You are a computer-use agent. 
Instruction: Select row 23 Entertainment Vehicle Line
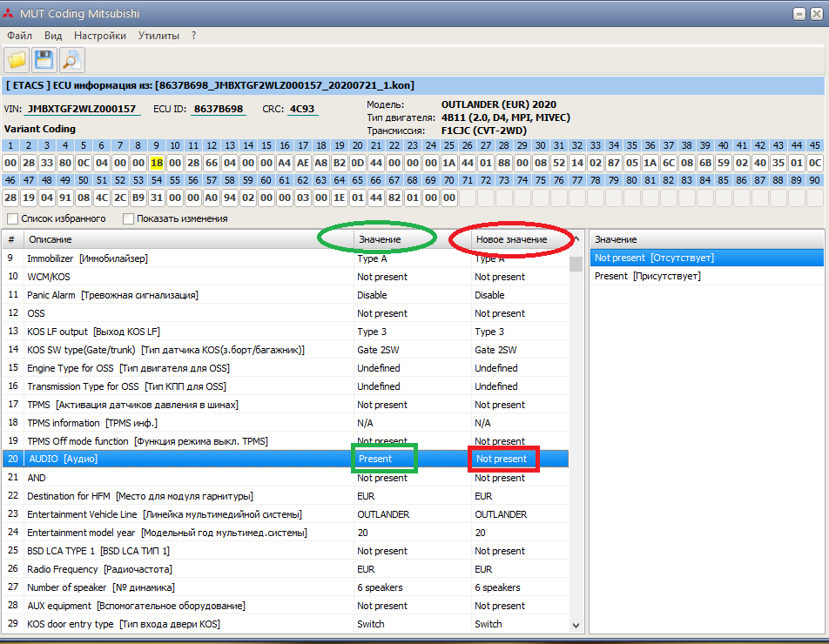pos(286,514)
